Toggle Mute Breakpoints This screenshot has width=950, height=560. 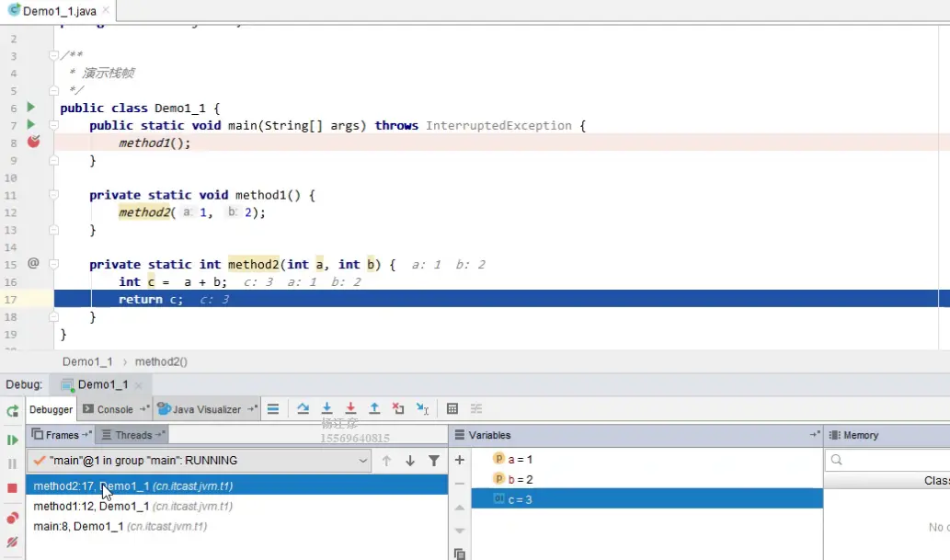click(x=12, y=542)
